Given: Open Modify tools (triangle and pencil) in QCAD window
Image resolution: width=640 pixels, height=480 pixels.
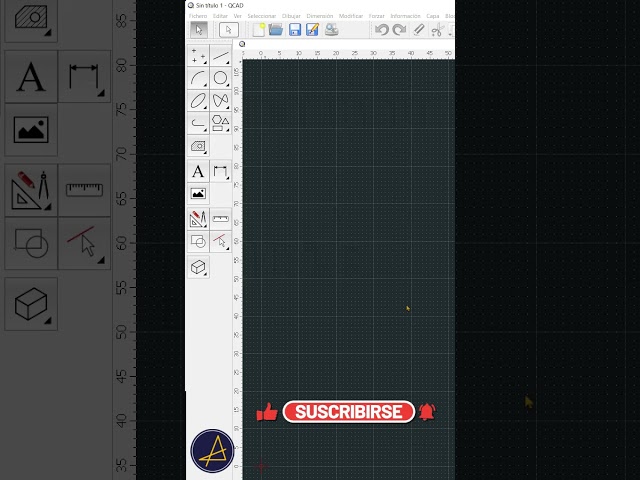Looking at the screenshot, I should (198, 219).
